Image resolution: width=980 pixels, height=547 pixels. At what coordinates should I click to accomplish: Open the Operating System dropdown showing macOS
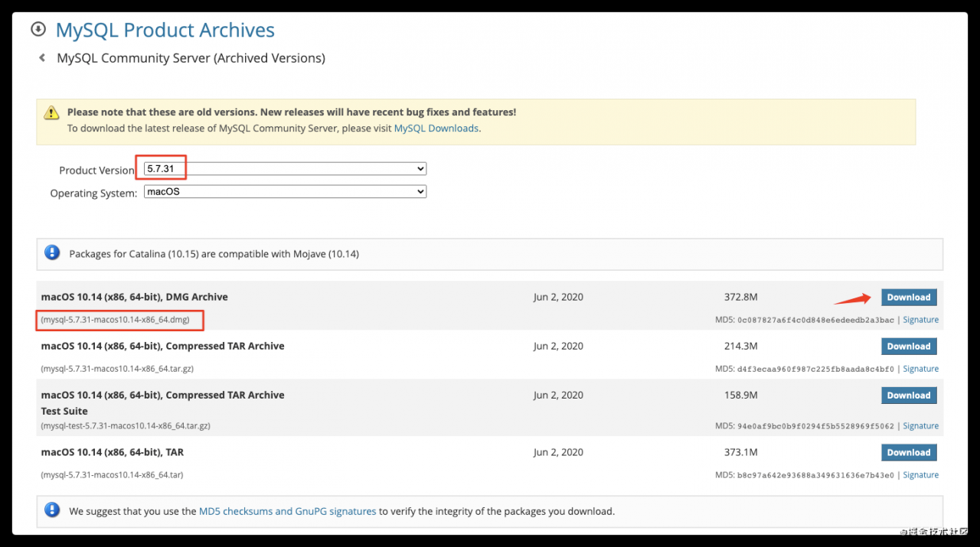pyautogui.click(x=285, y=192)
